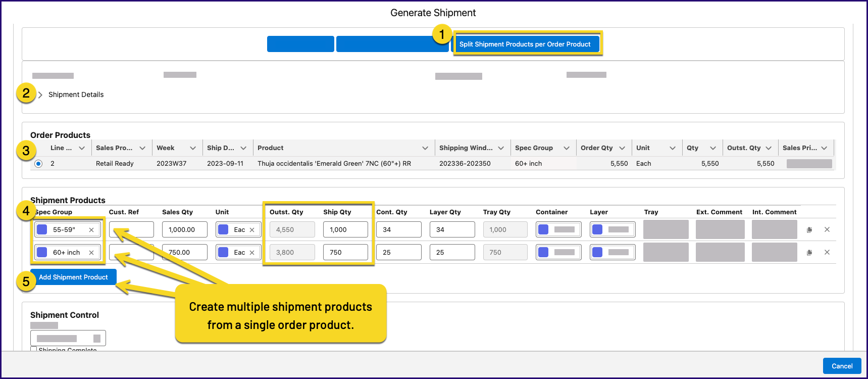Expand the Shipment Details section
868x379 pixels.
40,95
